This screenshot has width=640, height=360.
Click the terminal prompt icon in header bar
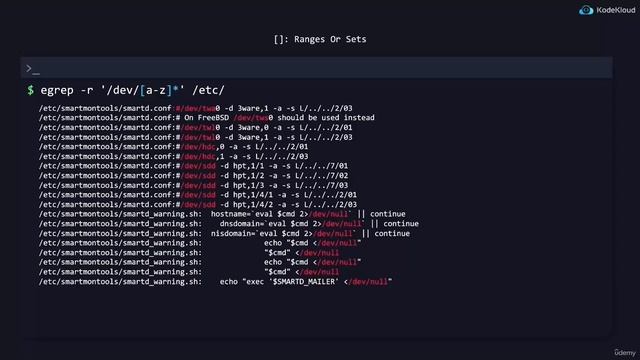point(33,69)
